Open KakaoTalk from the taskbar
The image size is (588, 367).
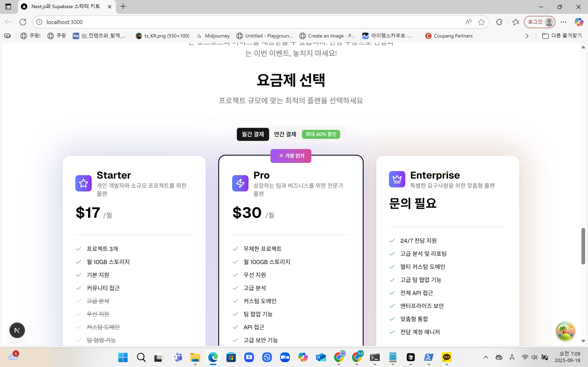pyautogui.click(x=447, y=357)
